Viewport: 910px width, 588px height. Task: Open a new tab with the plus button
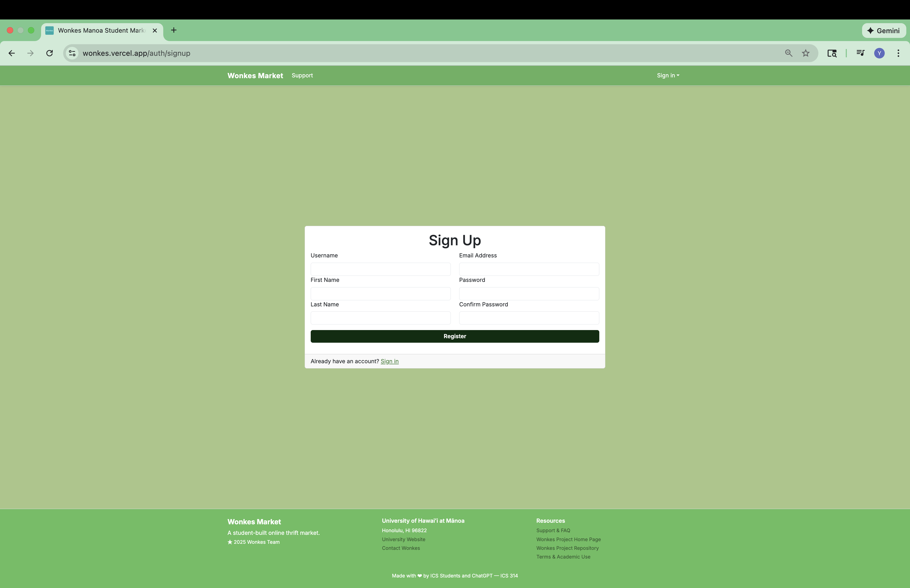click(x=174, y=30)
